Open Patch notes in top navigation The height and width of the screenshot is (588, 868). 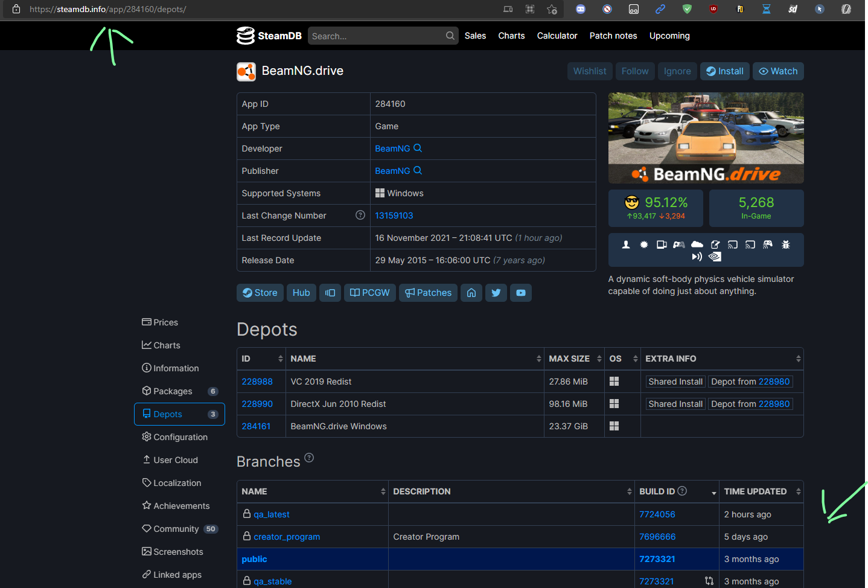coord(613,36)
